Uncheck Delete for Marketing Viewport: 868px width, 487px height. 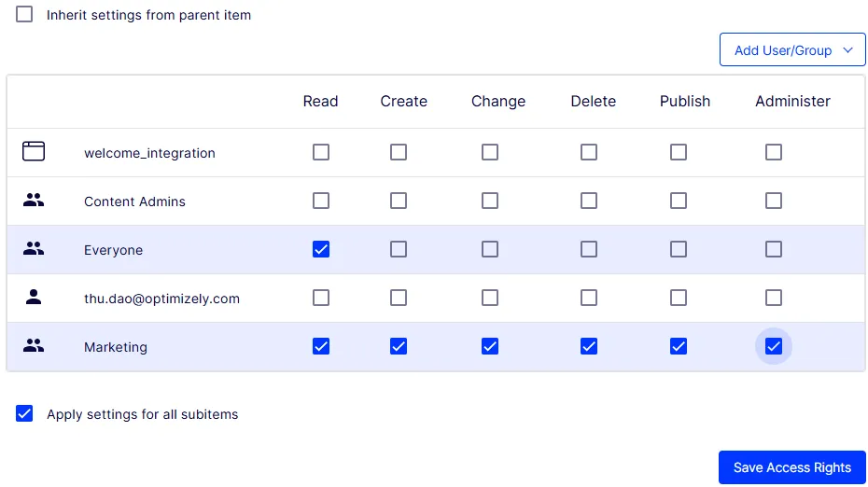[x=589, y=347]
